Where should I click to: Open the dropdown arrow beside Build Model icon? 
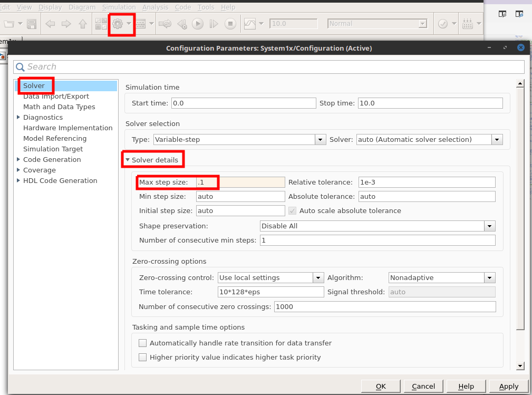pos(479,24)
